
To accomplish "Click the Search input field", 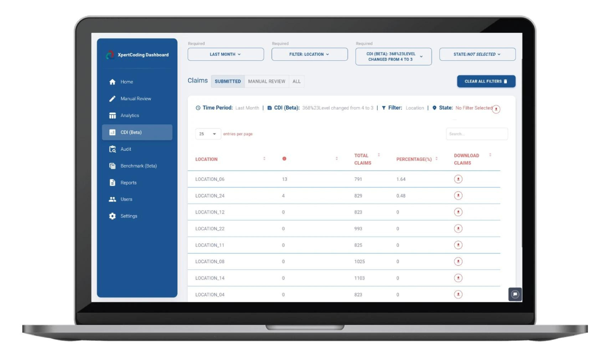I will [x=477, y=134].
